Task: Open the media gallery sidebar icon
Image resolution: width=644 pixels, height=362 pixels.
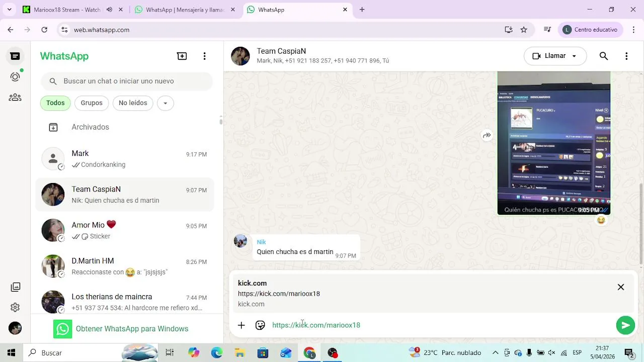Action: coord(16,287)
